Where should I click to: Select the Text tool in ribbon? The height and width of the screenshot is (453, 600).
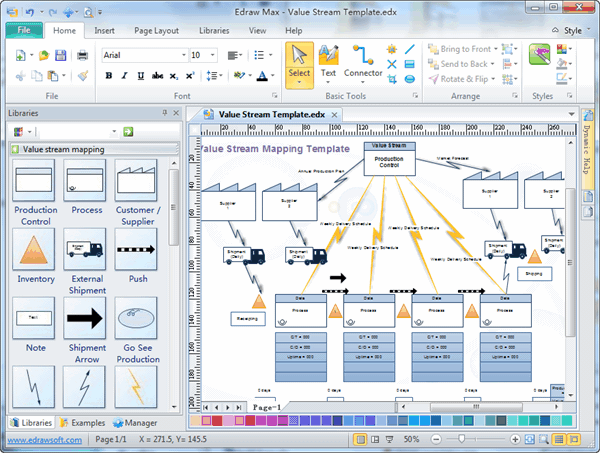[328, 60]
